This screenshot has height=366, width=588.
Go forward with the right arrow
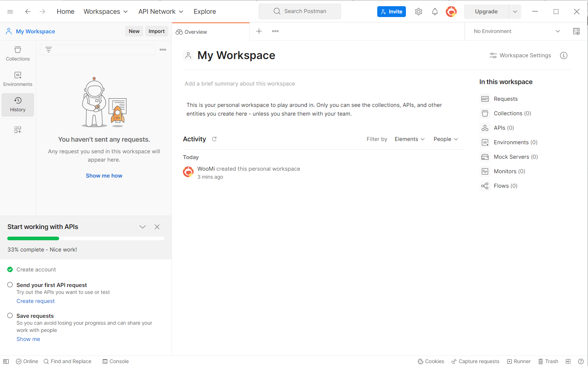coord(42,12)
